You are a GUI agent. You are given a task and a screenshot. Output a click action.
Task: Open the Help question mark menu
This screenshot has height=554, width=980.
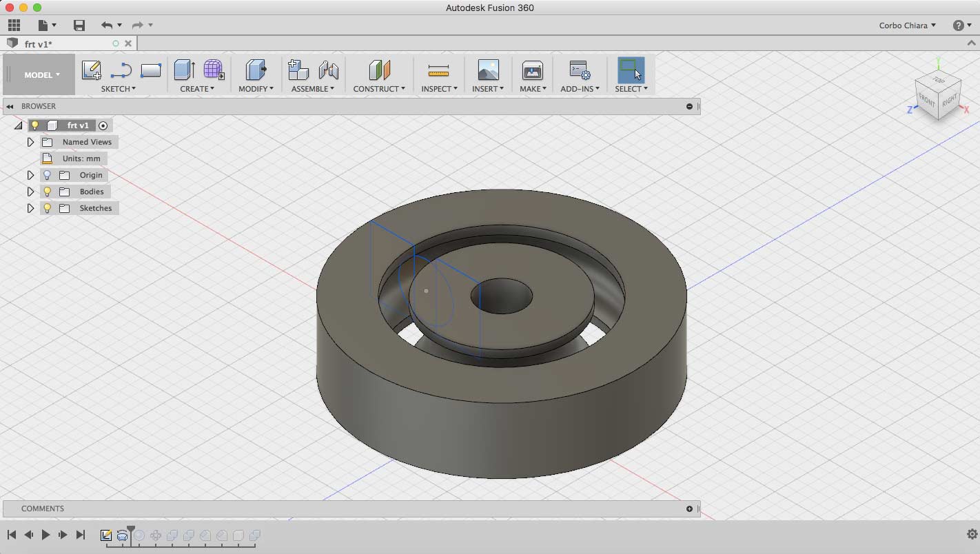(x=962, y=25)
